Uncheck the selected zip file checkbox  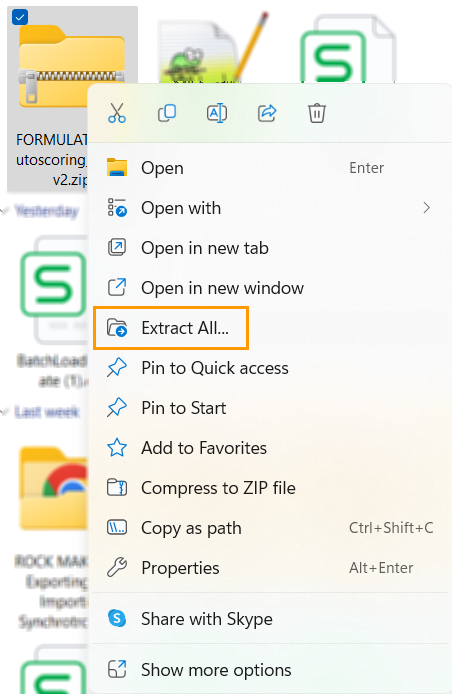(x=20, y=18)
